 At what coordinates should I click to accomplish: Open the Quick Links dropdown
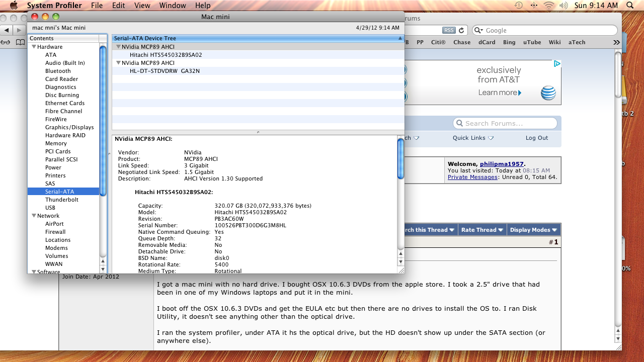pyautogui.click(x=473, y=138)
